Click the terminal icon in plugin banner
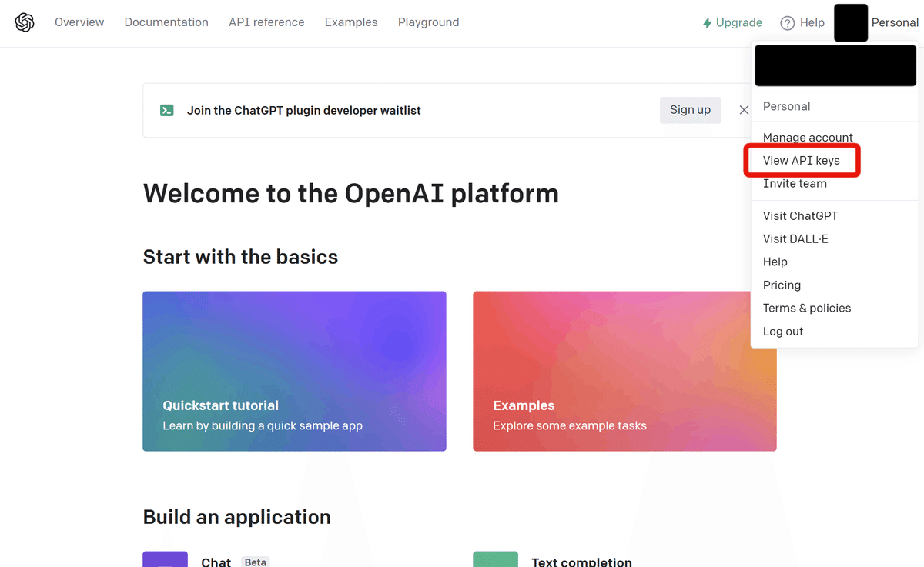 (166, 110)
